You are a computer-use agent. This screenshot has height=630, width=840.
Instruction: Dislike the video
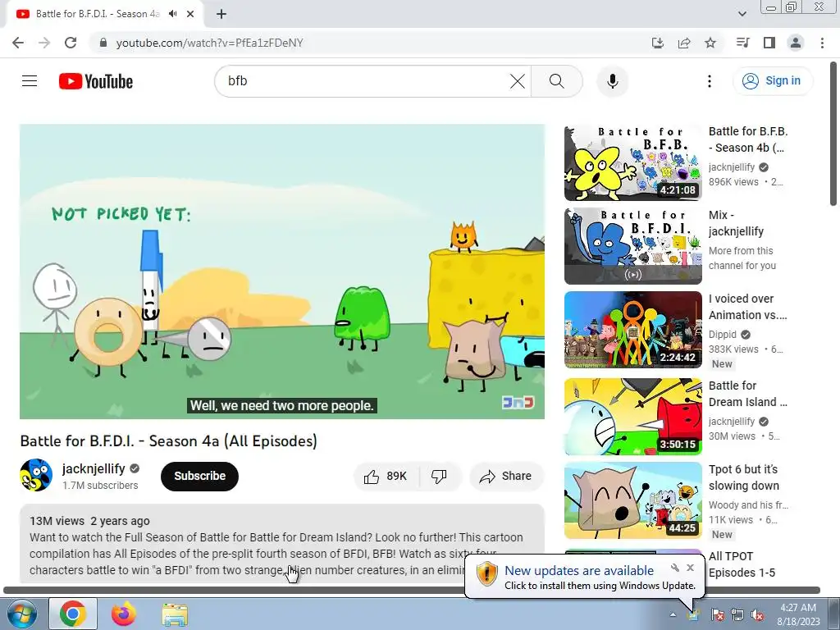440,477
